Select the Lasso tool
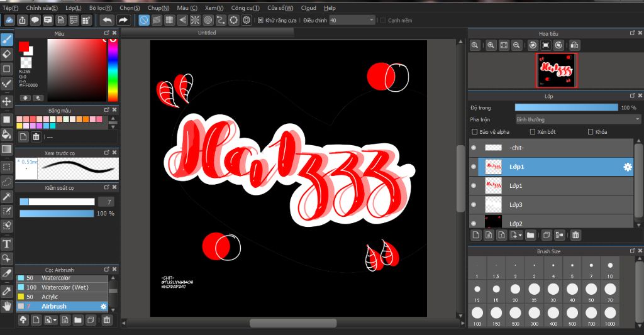 [x=6, y=182]
